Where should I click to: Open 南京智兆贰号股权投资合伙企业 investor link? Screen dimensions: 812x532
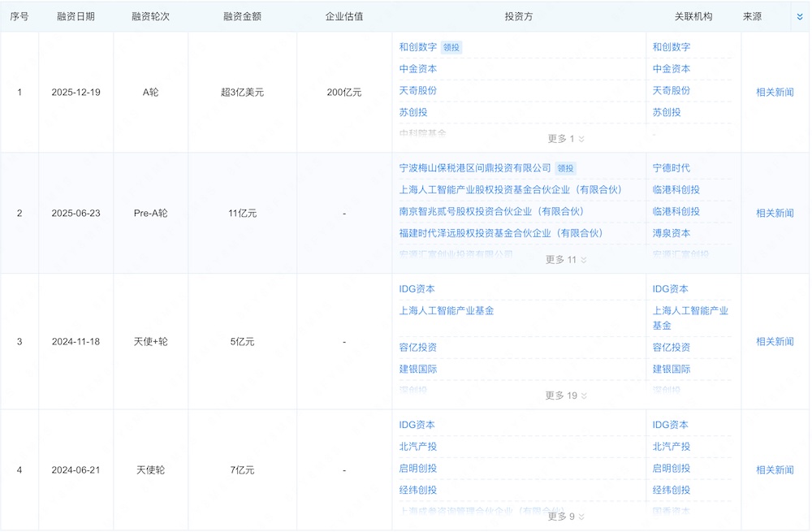491,212
